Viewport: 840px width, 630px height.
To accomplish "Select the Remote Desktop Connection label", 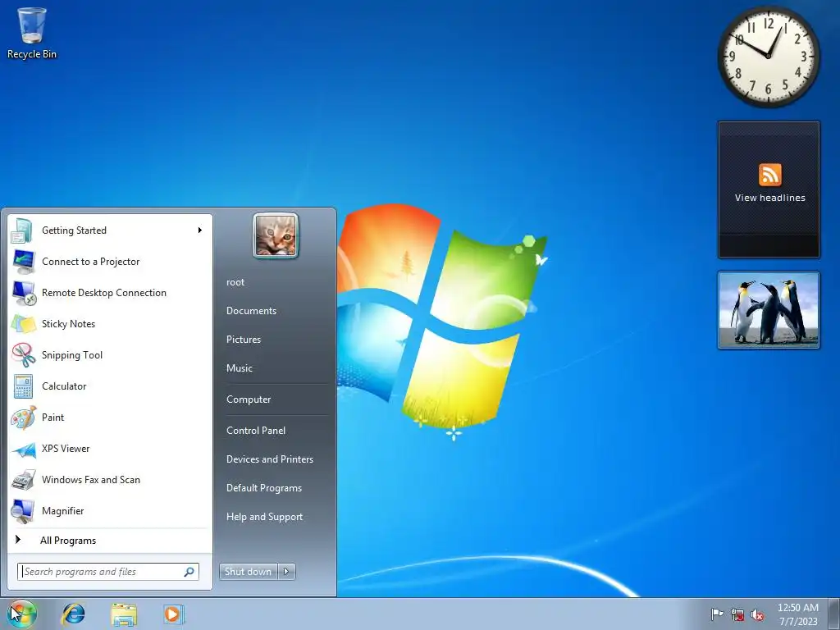I will 104,293.
